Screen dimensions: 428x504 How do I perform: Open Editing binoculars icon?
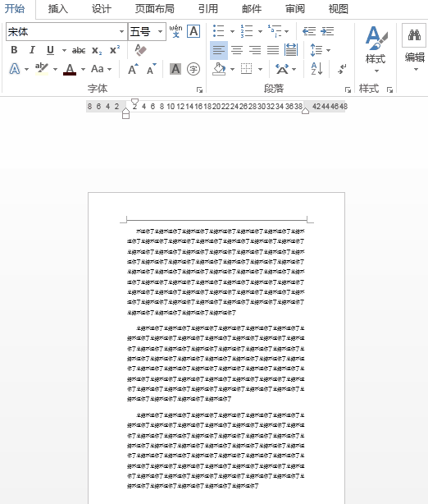pyautogui.click(x=414, y=34)
